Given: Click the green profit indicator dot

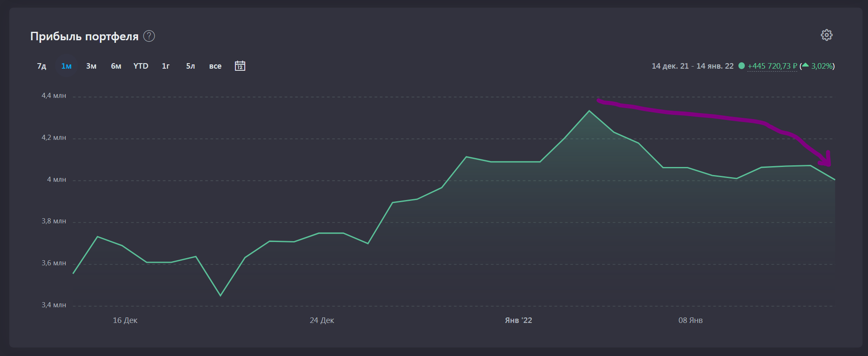Looking at the screenshot, I should (741, 66).
